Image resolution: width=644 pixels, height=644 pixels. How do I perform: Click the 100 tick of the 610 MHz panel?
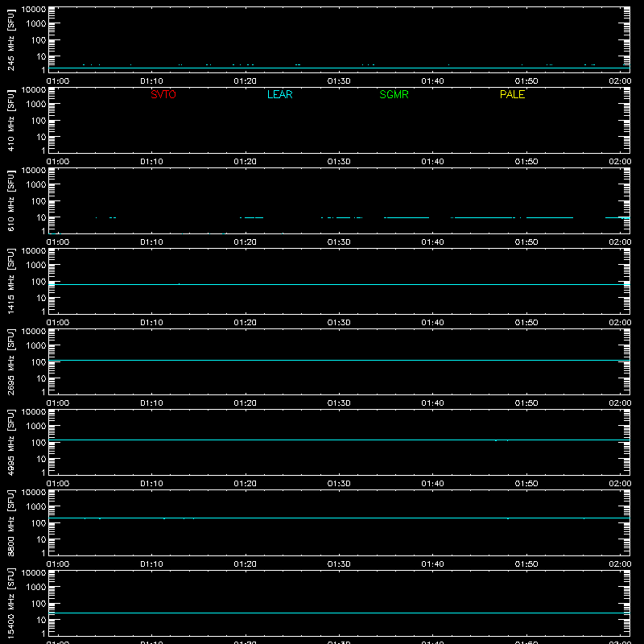[x=39, y=201]
